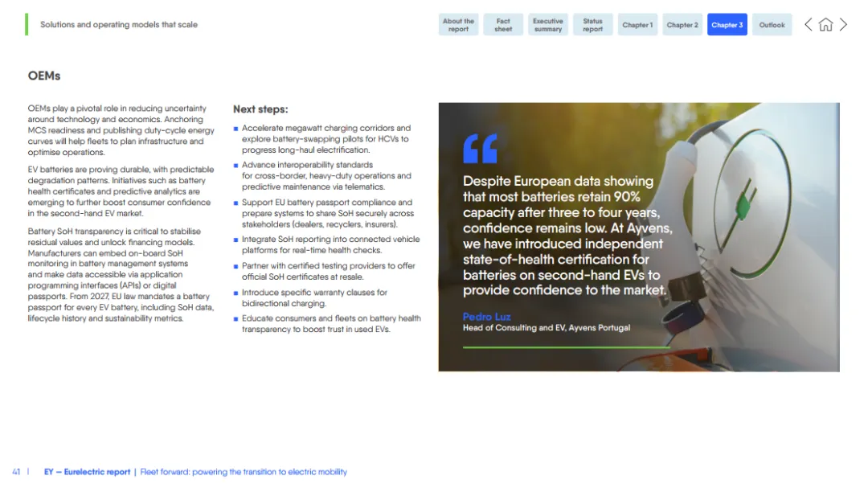The image size is (868, 488).
Task: Click the Pedro Luz name
Action: pyautogui.click(x=486, y=317)
